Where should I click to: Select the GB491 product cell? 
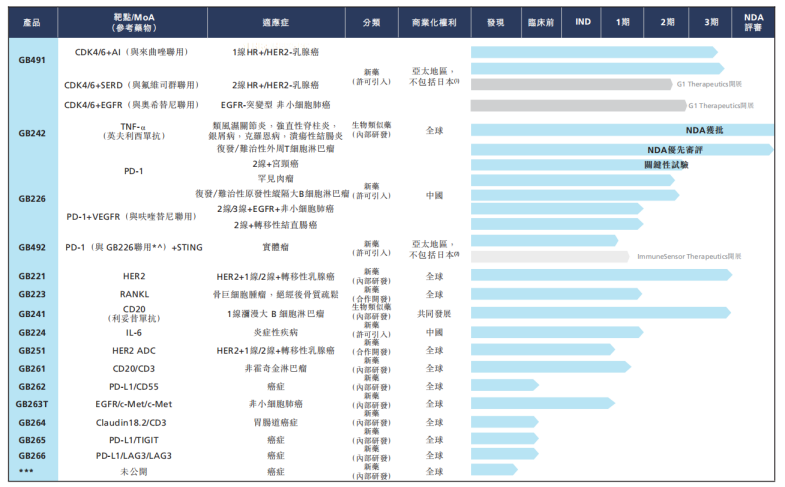coord(31,61)
